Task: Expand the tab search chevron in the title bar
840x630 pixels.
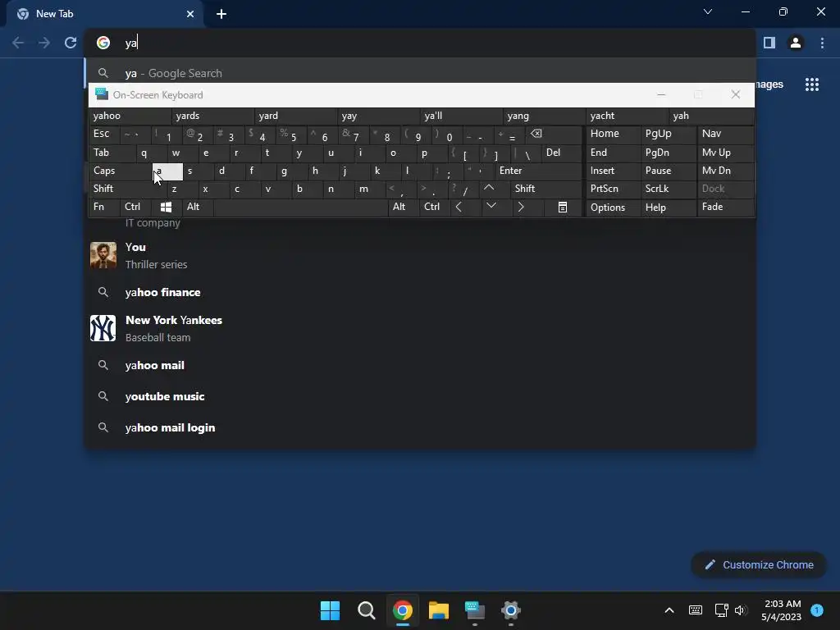Action: point(708,11)
